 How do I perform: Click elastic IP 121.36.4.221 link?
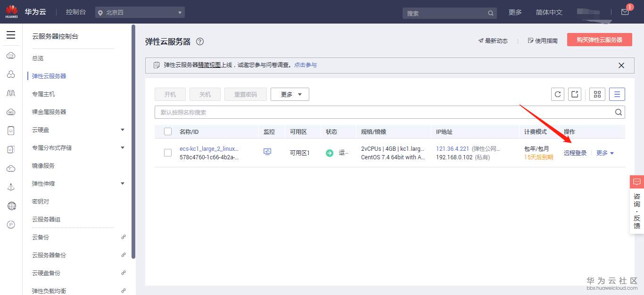(x=453, y=148)
